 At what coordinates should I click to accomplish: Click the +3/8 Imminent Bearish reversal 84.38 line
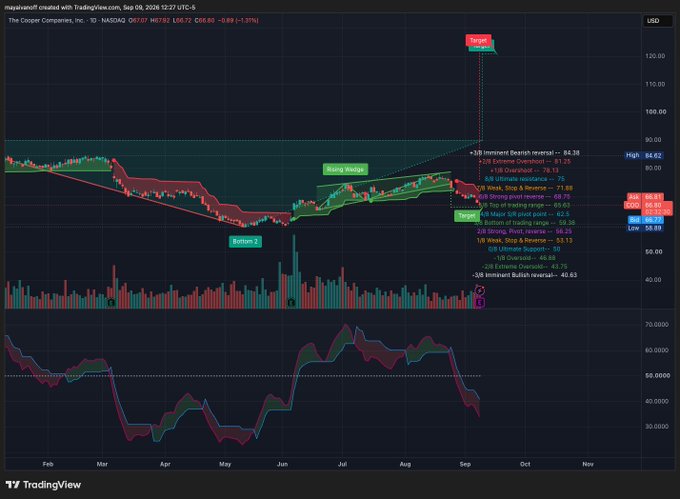[524, 153]
